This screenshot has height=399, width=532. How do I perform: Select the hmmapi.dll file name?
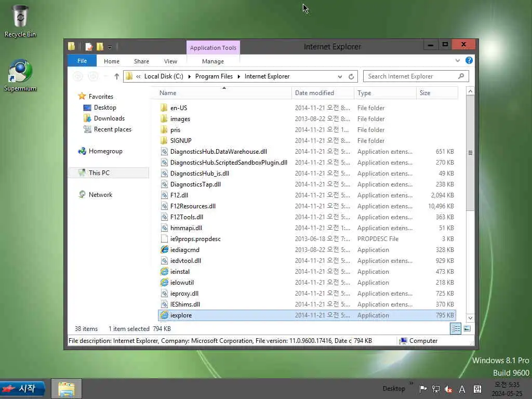click(187, 228)
